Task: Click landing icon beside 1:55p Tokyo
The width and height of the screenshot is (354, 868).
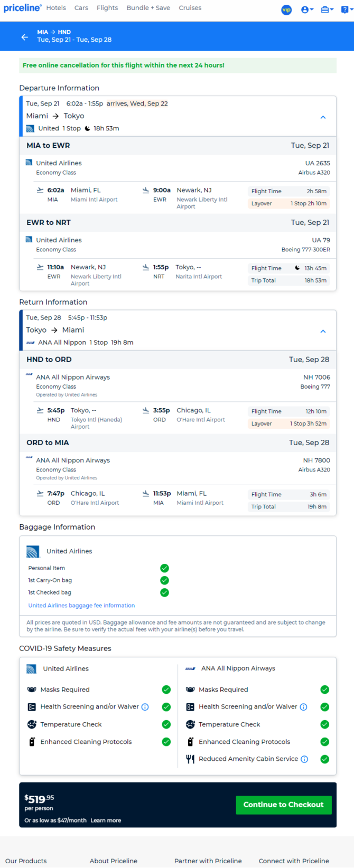Action: click(146, 267)
